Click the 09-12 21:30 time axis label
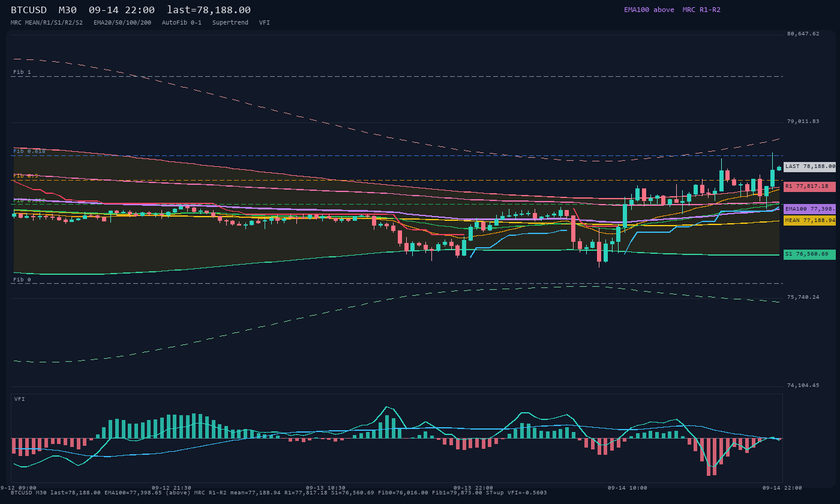This screenshot has height=504, width=840. pyautogui.click(x=172, y=488)
